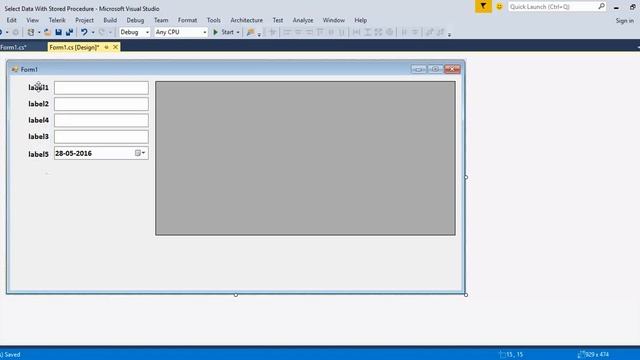The width and height of the screenshot is (640, 360).
Task: Click the Form1 title text
Action: (x=29, y=69)
